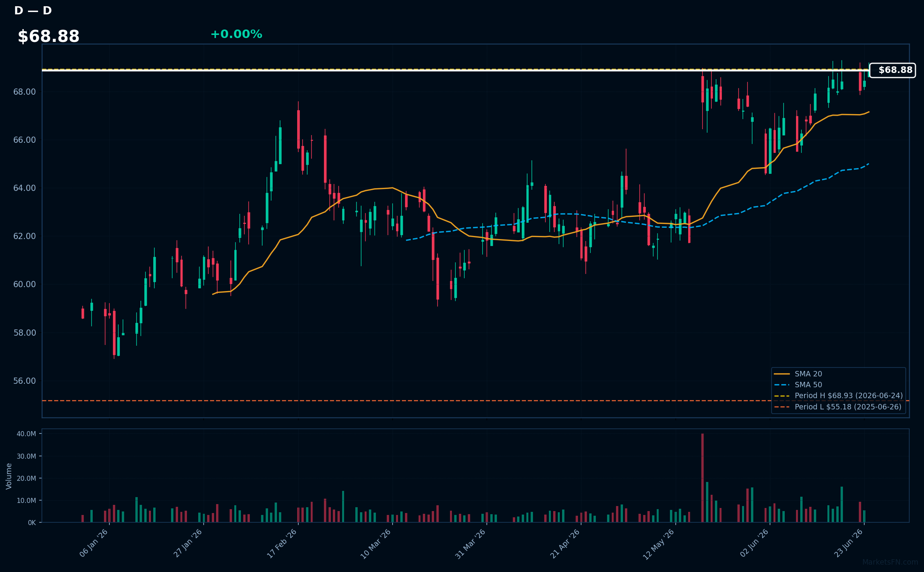Click the tallest red volume bar near 40M
The width and height of the screenshot is (924, 572).
click(x=703, y=478)
